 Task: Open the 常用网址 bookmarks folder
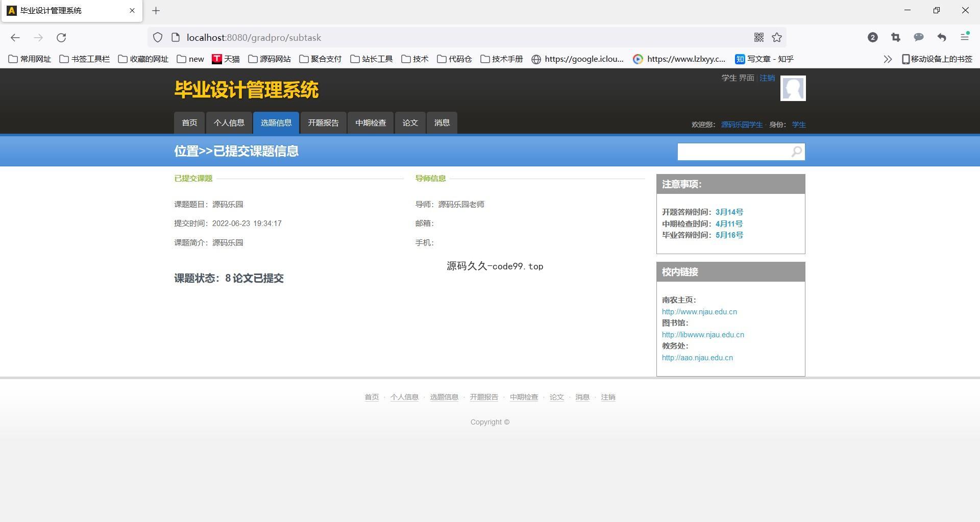(30, 59)
